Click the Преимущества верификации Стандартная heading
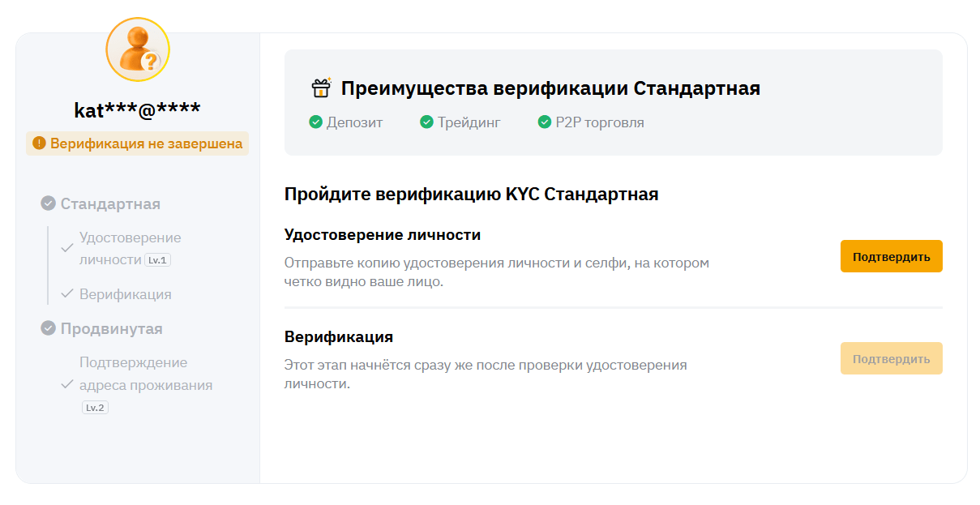Image resolution: width=980 pixels, height=505 pixels. [x=550, y=88]
